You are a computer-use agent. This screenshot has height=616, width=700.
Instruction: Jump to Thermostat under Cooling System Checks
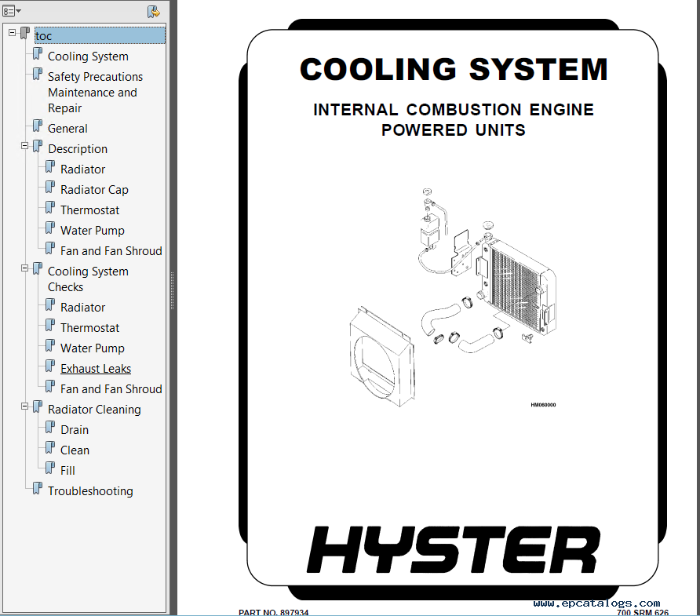click(89, 328)
